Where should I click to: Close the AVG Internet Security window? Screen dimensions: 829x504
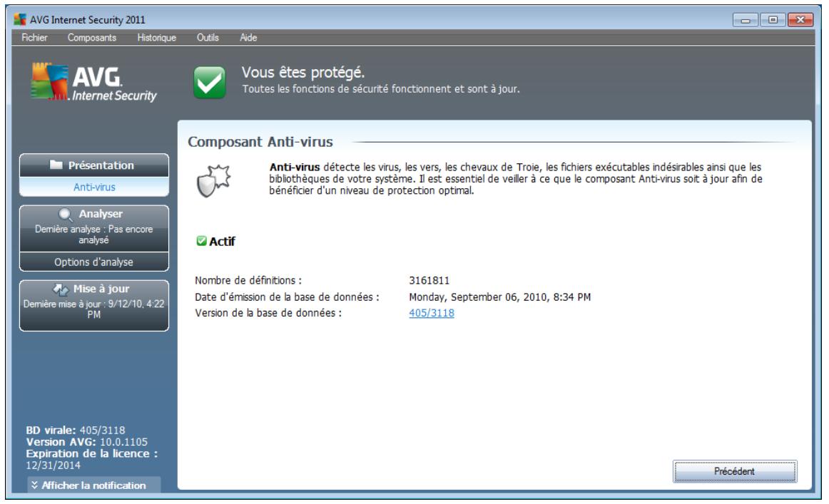[x=800, y=20]
